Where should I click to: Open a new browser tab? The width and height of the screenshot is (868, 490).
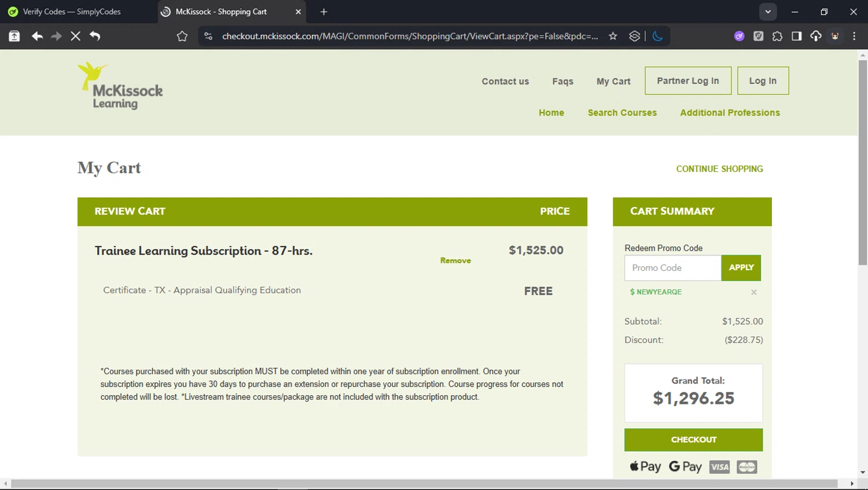(x=323, y=12)
